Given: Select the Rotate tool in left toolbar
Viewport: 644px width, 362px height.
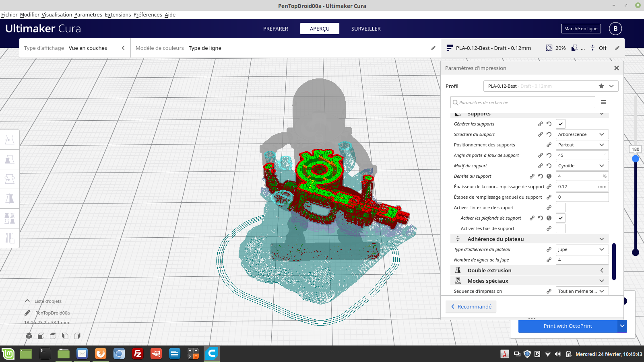Looking at the screenshot, I should coord(10,179).
